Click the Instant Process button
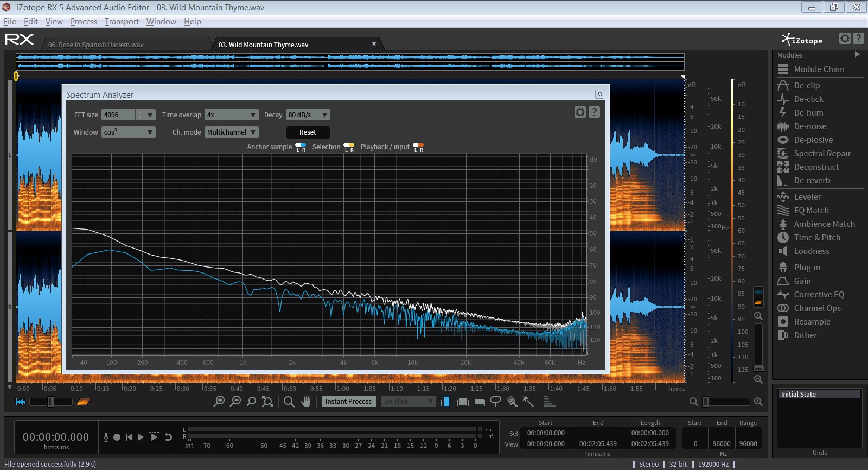The width and height of the screenshot is (868, 470). [x=348, y=402]
